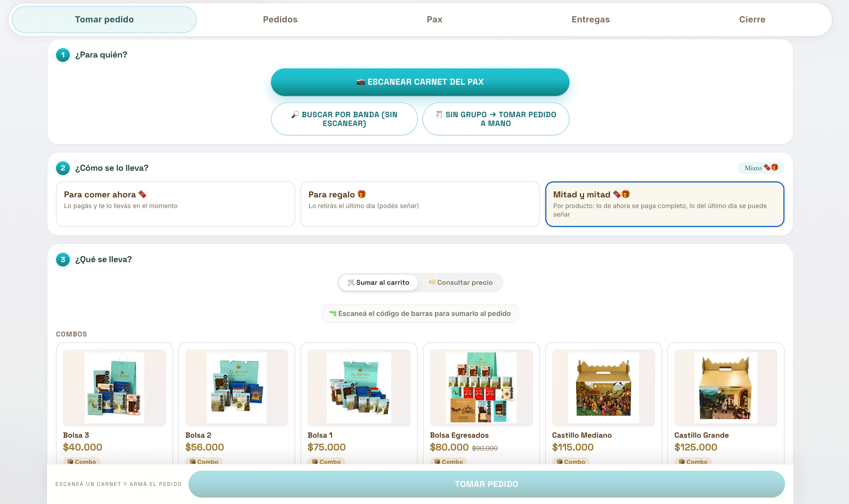The width and height of the screenshot is (849, 504).
Task: Click the $40.000 price
Action: [x=83, y=447]
